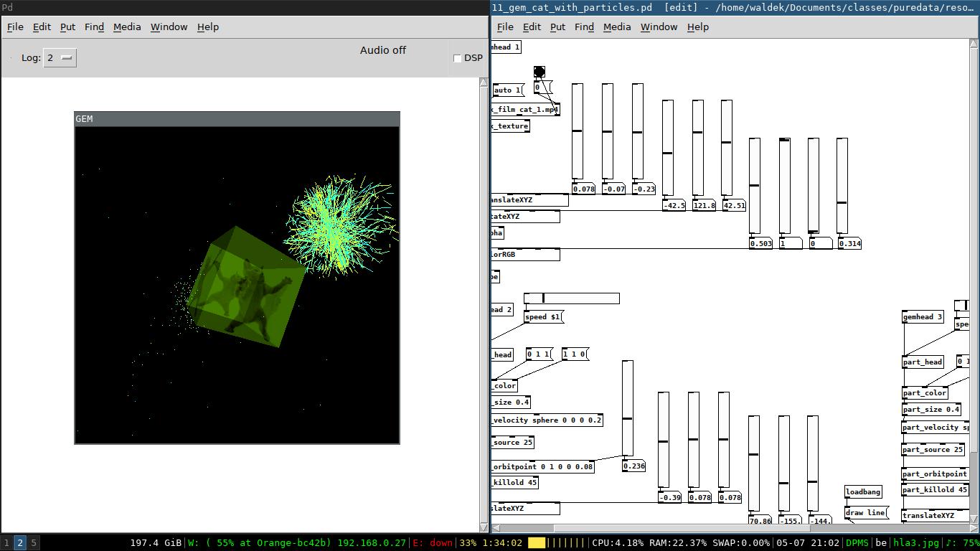Click up arrow of Pd log scrollbar
This screenshot has height=551, width=980.
[484, 83]
